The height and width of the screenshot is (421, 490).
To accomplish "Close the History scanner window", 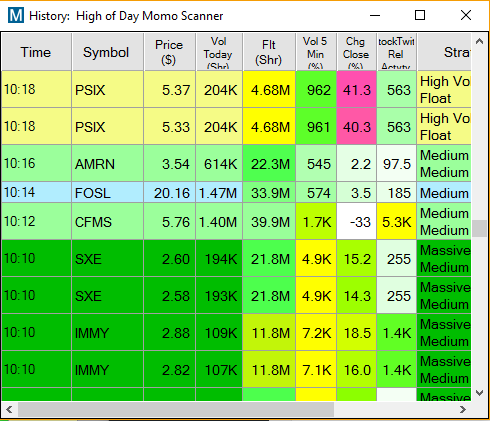I will coord(466,15).
